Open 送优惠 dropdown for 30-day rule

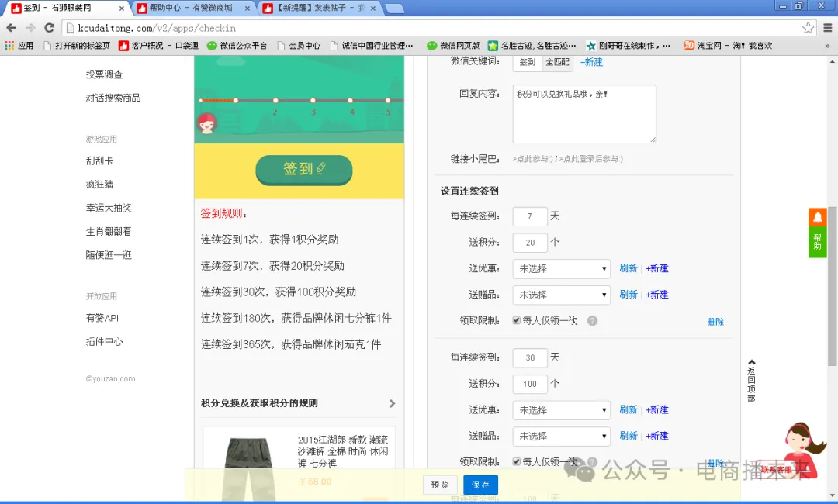(561, 410)
